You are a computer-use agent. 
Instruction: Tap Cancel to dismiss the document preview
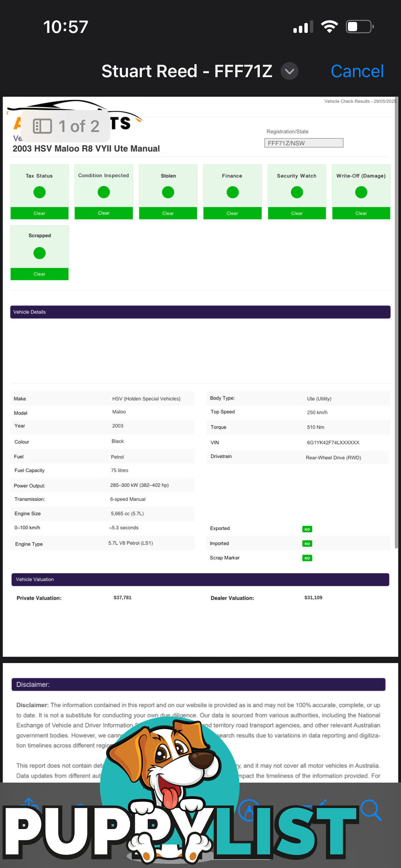[357, 71]
